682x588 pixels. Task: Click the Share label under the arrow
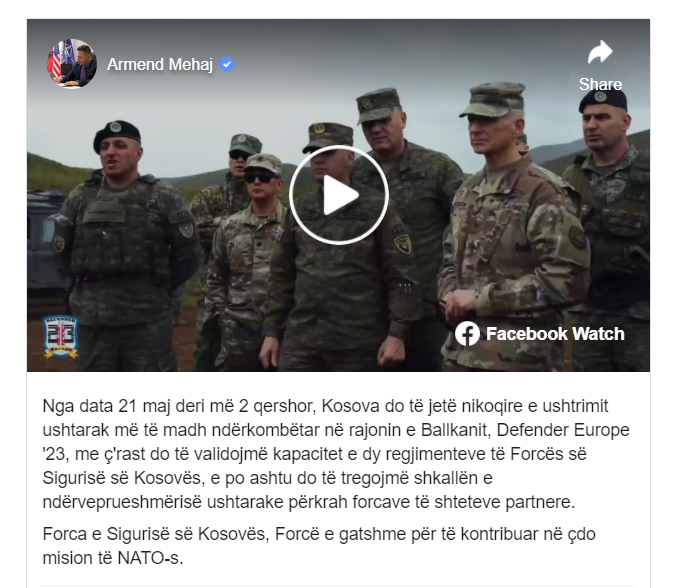[x=600, y=84]
